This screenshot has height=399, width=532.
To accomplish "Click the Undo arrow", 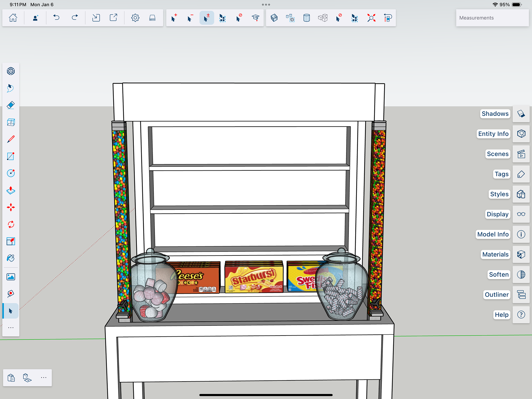I will click(56, 18).
